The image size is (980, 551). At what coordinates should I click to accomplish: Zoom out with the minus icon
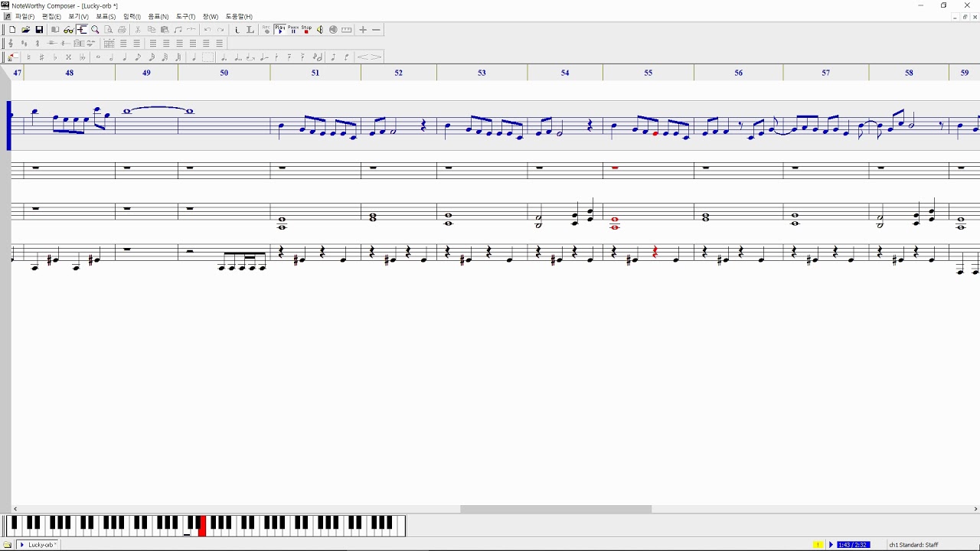pos(376,30)
